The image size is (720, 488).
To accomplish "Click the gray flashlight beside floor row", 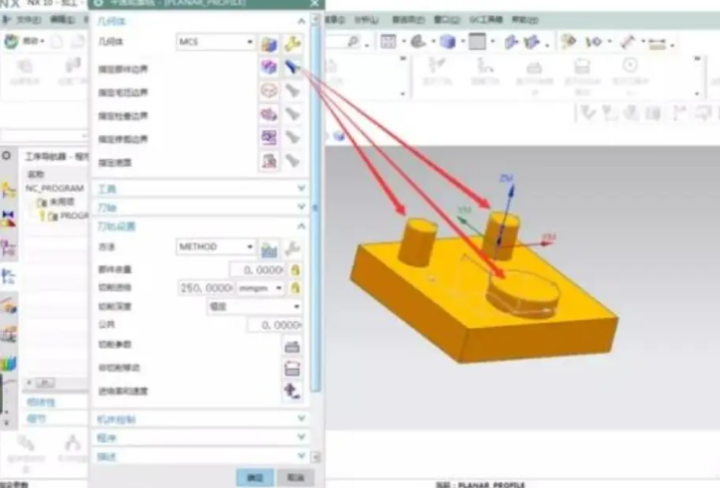I will [292, 161].
